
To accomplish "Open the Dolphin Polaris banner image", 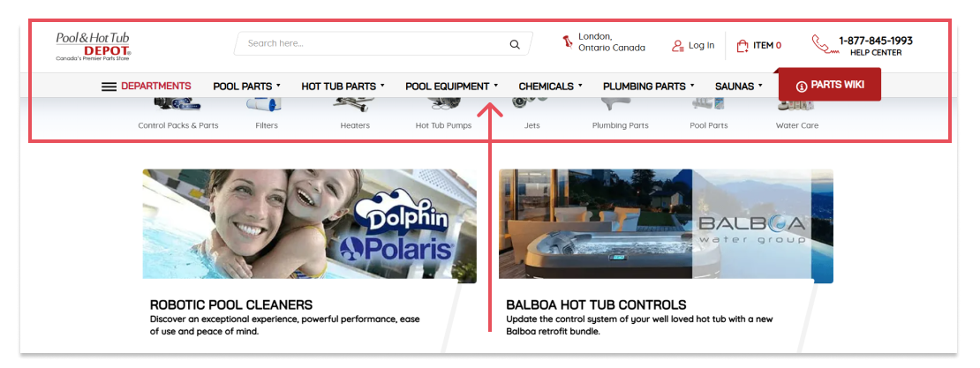I will pos(309,226).
